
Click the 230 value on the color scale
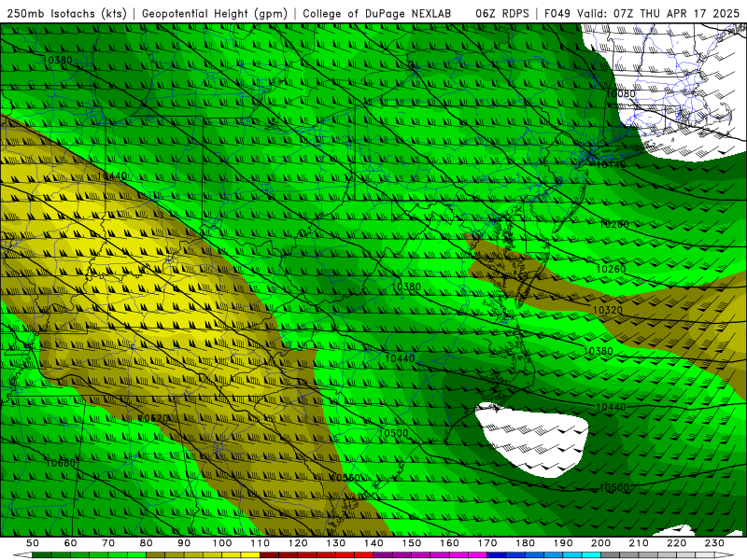pos(714,543)
